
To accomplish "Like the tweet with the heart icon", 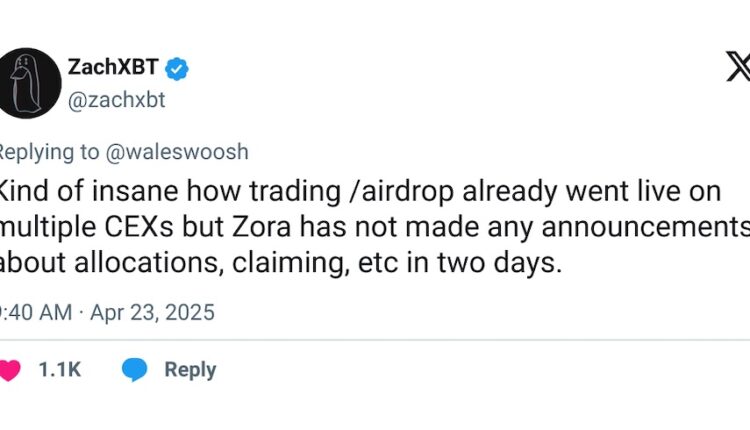I will tap(10, 370).
